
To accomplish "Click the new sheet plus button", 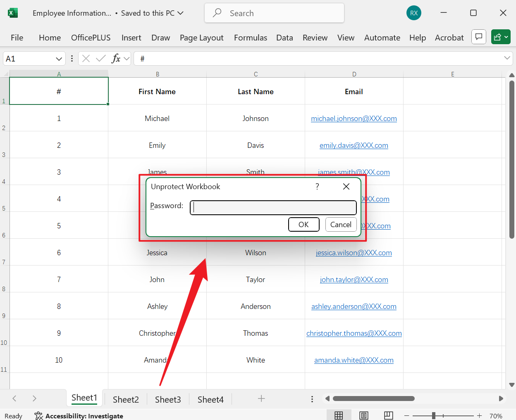I will pyautogui.click(x=261, y=399).
